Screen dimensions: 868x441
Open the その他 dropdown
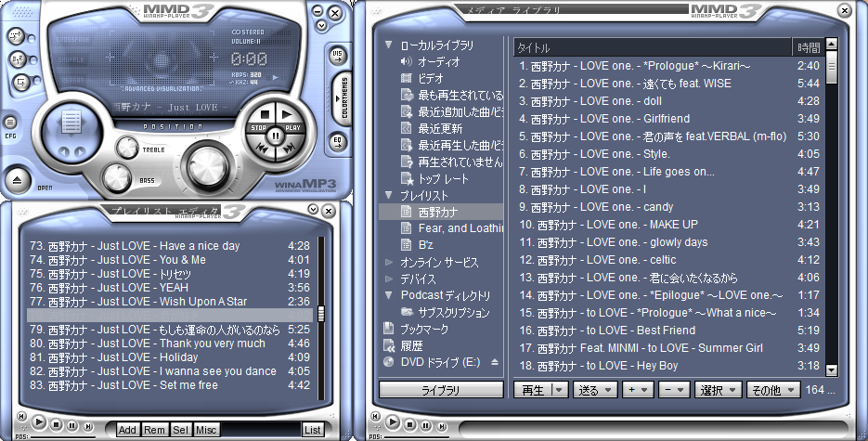(x=773, y=390)
